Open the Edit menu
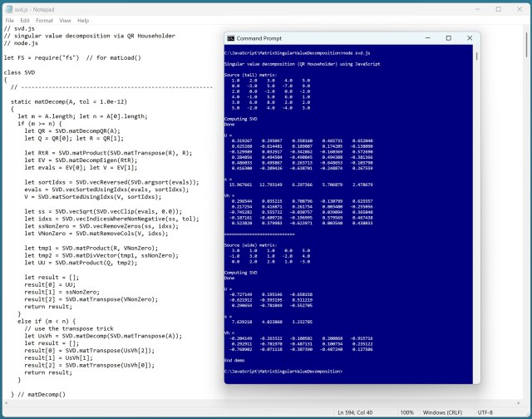532x419 pixels. tap(24, 20)
